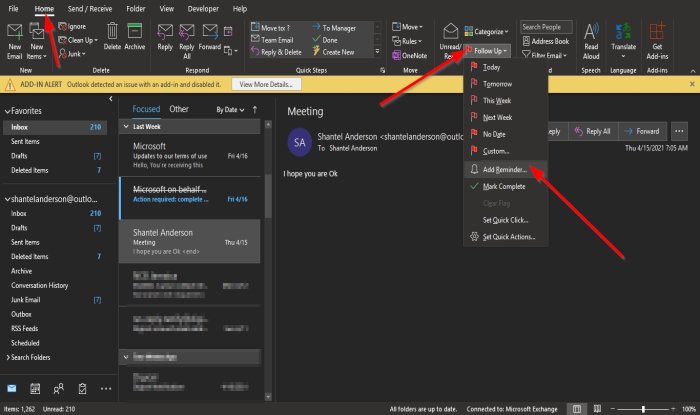Expand Search Folders
The height and width of the screenshot is (415, 700).
click(8, 357)
